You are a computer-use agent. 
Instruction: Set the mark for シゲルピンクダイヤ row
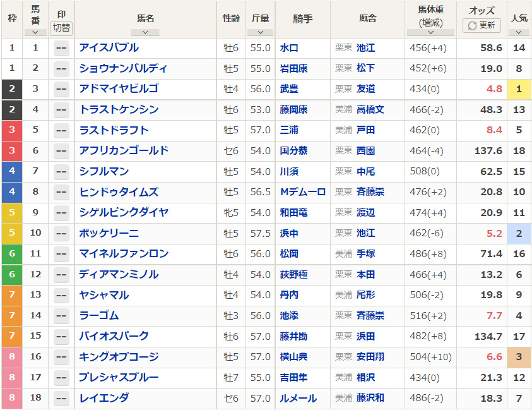(61, 213)
